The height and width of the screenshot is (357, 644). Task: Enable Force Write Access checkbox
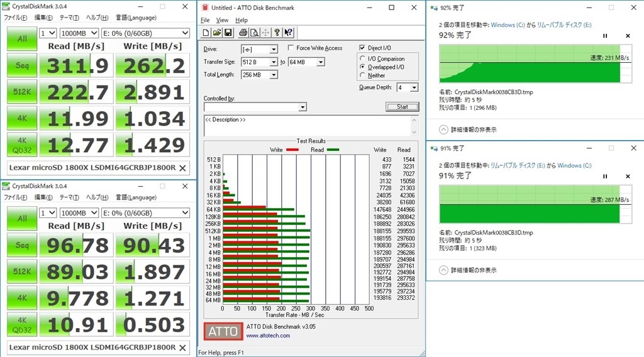coord(291,48)
